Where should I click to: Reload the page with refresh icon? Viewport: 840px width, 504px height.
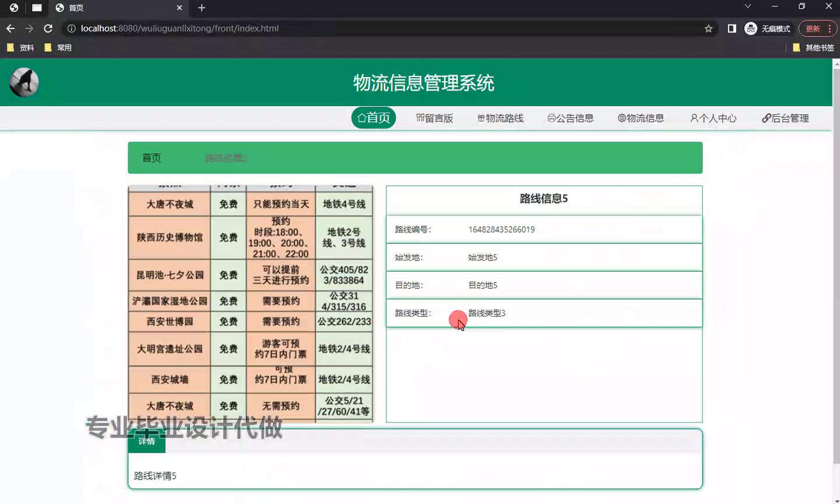[48, 29]
